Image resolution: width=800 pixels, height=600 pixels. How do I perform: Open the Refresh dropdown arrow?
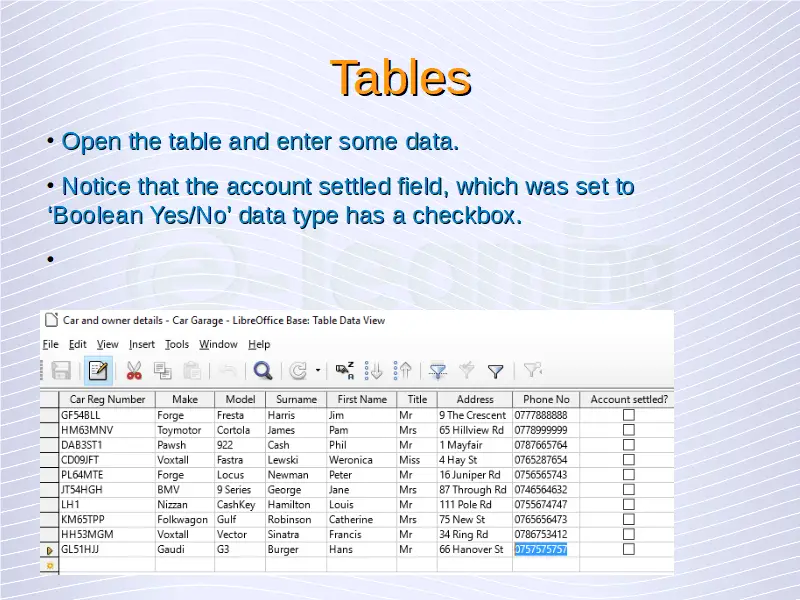[318, 370]
